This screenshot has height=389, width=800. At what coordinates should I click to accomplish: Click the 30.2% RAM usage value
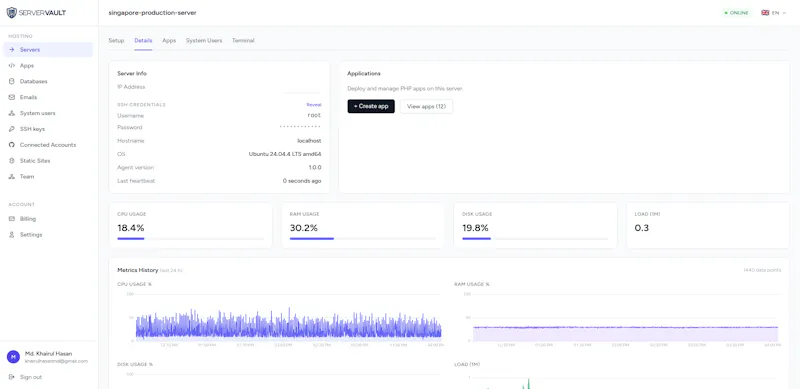click(x=304, y=228)
